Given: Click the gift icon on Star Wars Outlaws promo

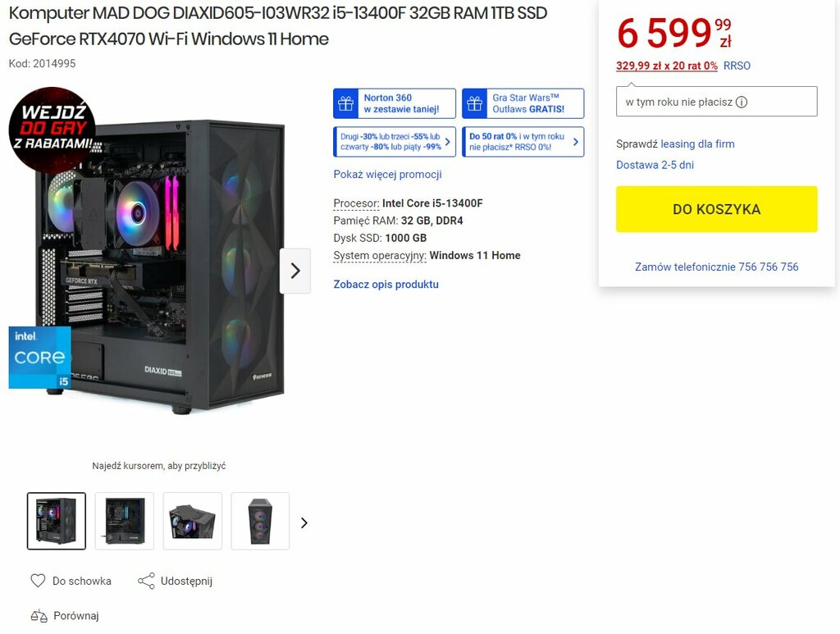Looking at the screenshot, I should click(x=475, y=103).
